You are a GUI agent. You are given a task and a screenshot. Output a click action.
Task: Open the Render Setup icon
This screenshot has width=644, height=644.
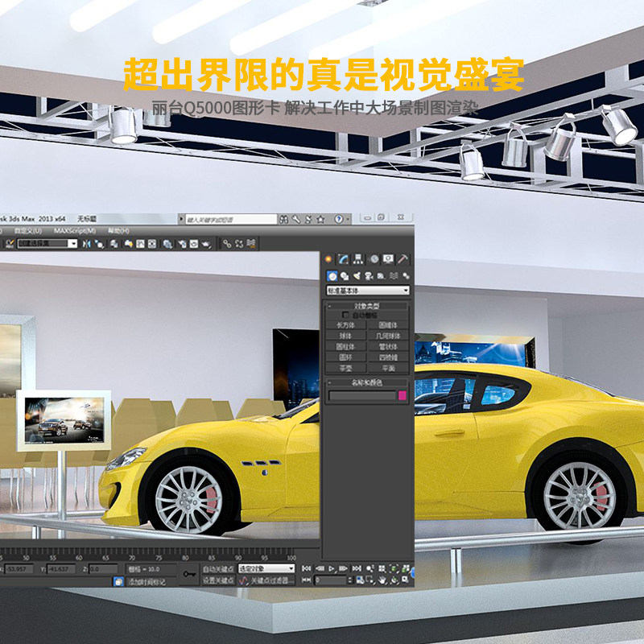pos(182,245)
